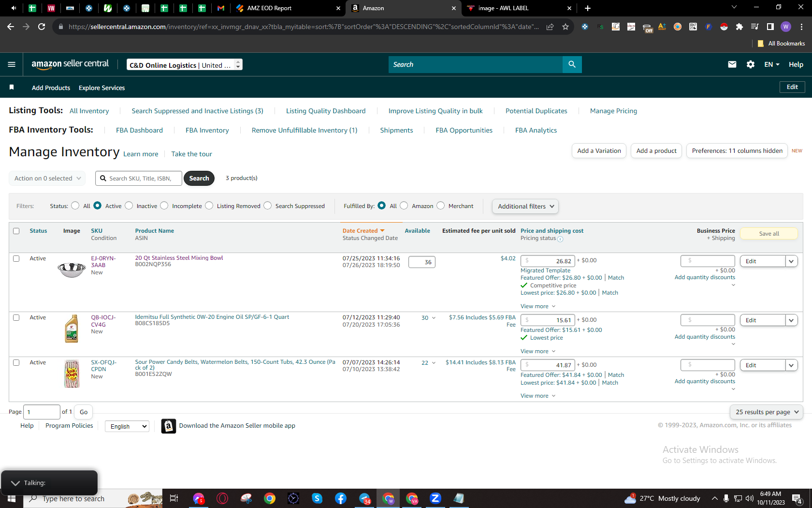Click the page number input field
The height and width of the screenshot is (508, 812).
[x=42, y=412]
